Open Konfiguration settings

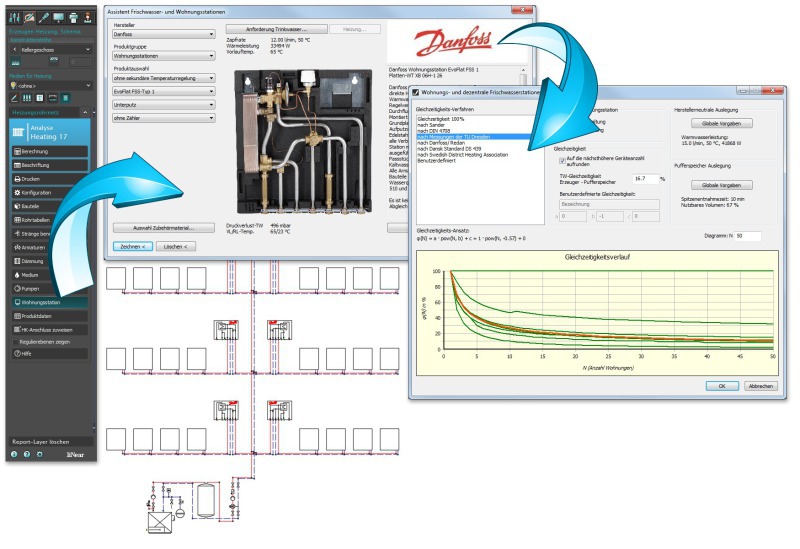(x=49, y=193)
